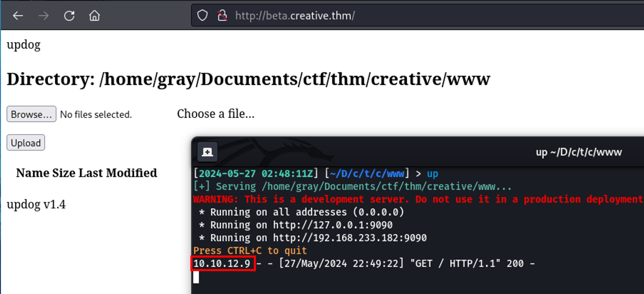Click the terminal title 'up ~/D/c/t/c/www'
Viewport: 644px width, 294px height.
pyautogui.click(x=579, y=152)
